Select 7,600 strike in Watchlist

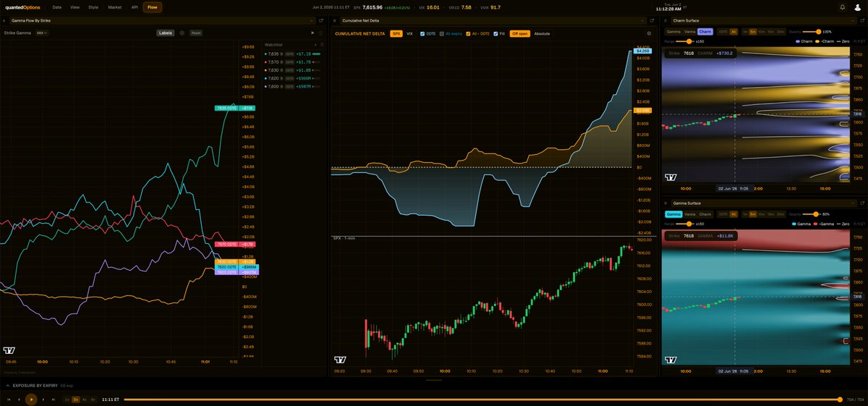coord(292,86)
